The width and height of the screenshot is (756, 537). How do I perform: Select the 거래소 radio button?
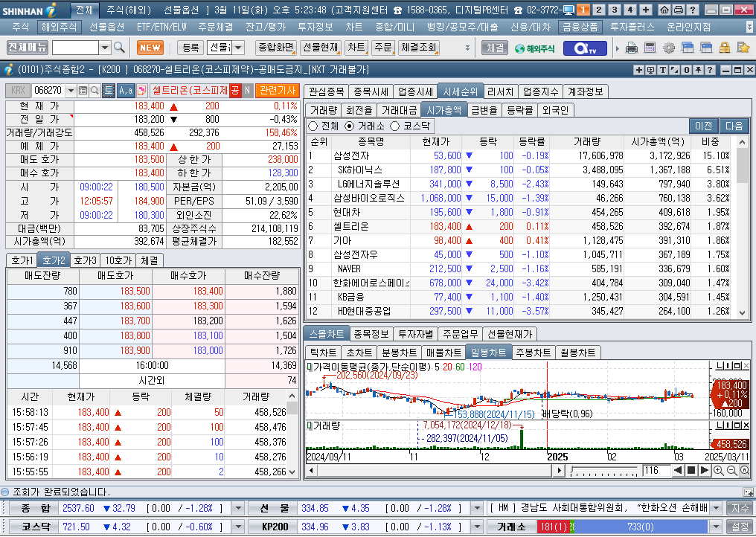tap(350, 126)
